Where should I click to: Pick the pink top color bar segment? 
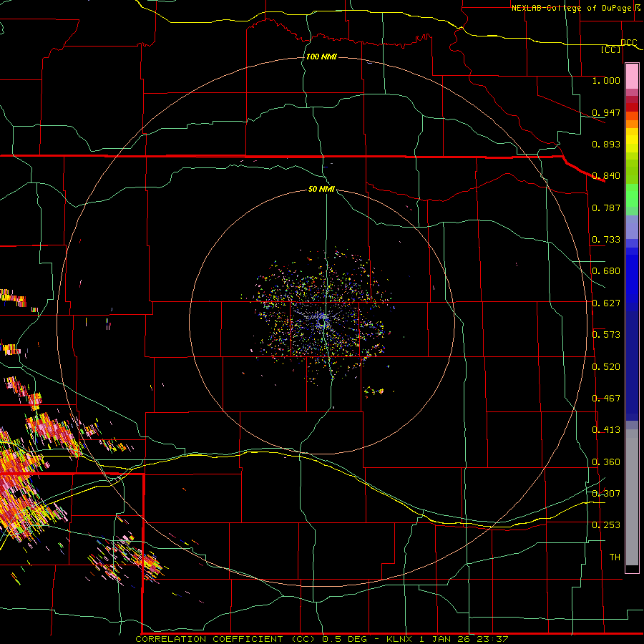(x=632, y=76)
